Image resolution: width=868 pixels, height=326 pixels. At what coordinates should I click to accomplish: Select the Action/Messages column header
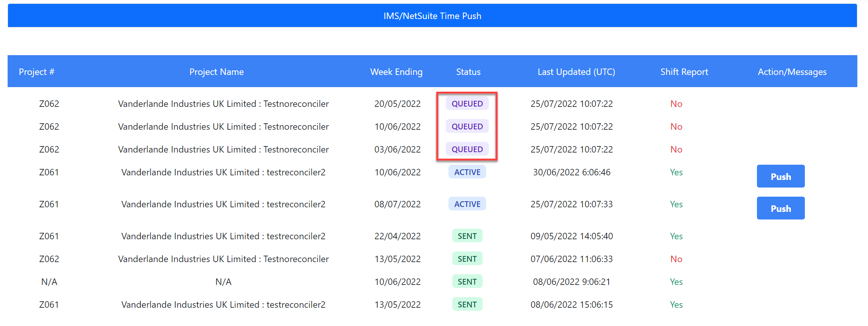click(x=792, y=72)
